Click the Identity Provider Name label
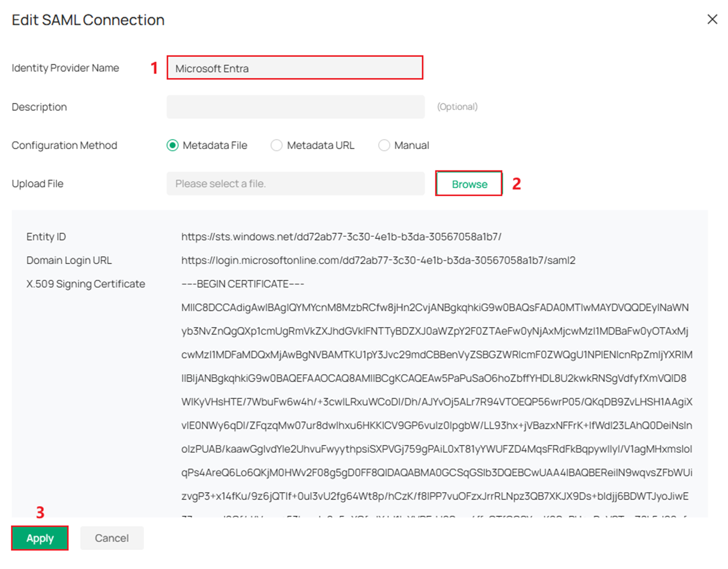The image size is (728, 569). [65, 68]
